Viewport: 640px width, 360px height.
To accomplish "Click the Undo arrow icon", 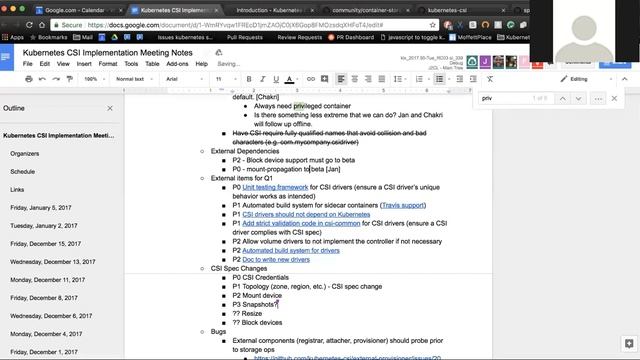I will click(42, 79).
